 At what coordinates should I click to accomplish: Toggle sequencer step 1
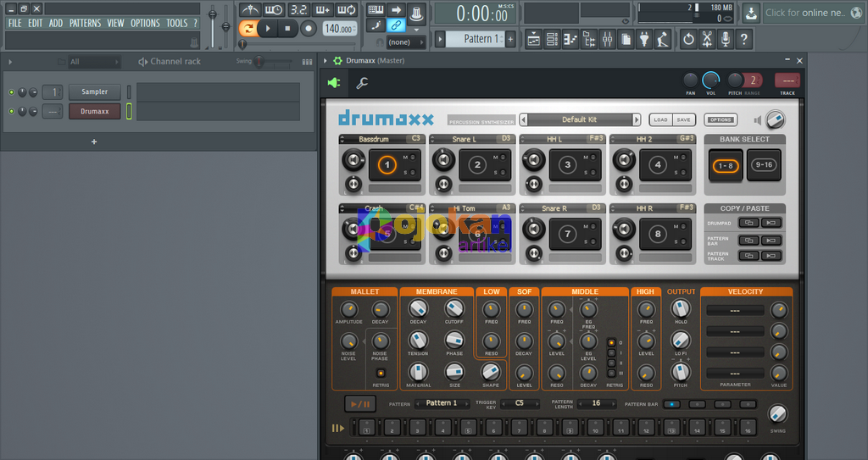pyautogui.click(x=366, y=427)
